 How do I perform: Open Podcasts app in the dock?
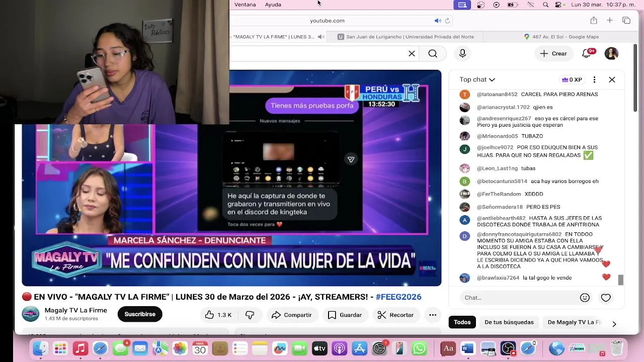click(x=340, y=348)
